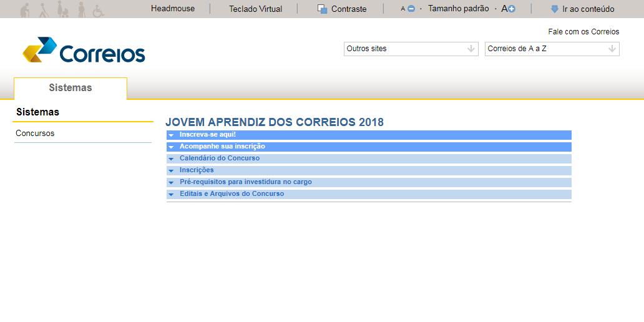Screen dimensions: 644x322
Task: Increase font size with the A plus icon
Action: point(509,9)
